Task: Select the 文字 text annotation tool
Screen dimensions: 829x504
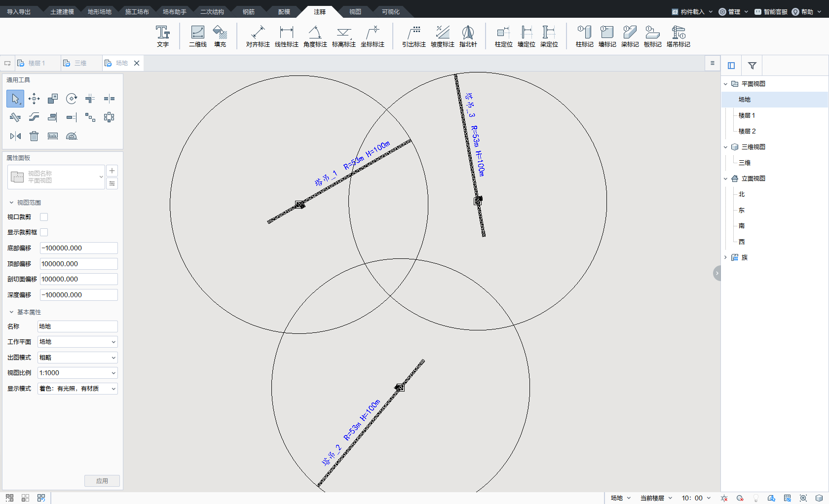Action: [163, 36]
